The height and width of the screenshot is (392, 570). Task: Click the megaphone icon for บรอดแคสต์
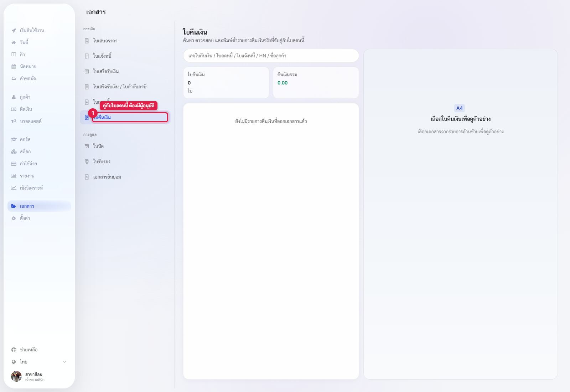(x=14, y=122)
